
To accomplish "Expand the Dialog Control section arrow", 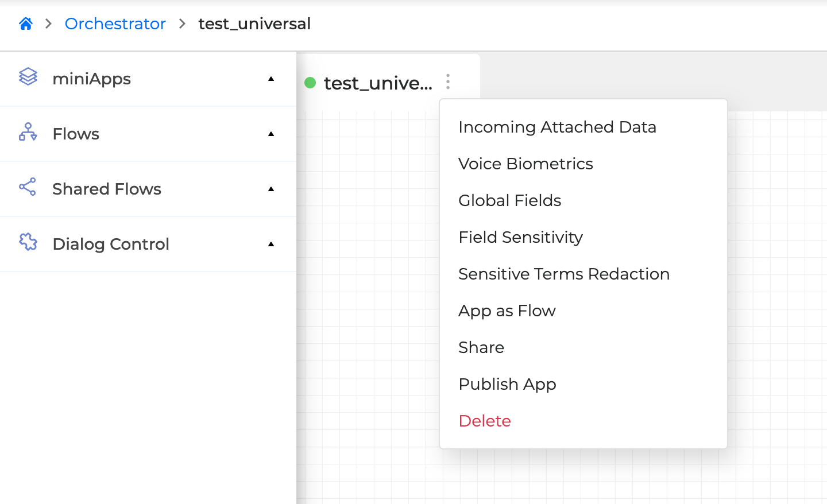I will tap(271, 244).
